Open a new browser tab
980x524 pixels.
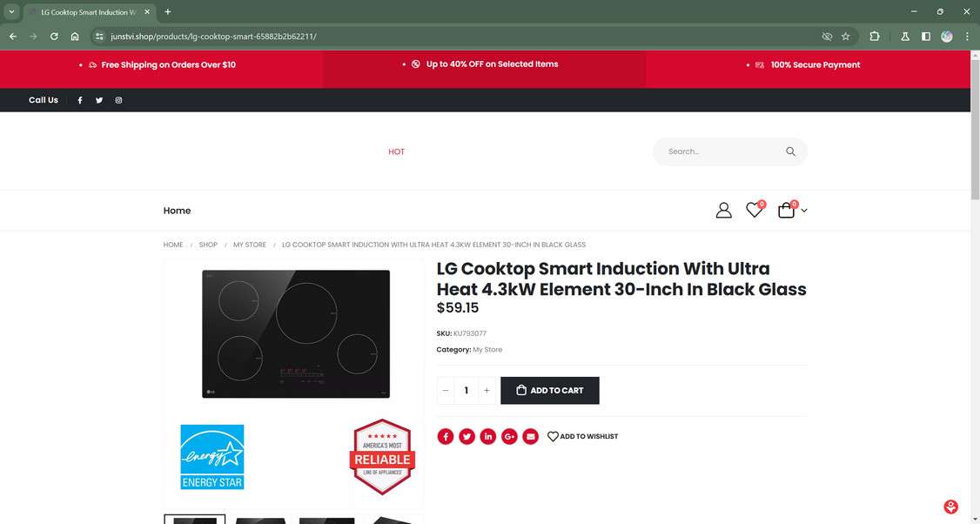click(167, 12)
